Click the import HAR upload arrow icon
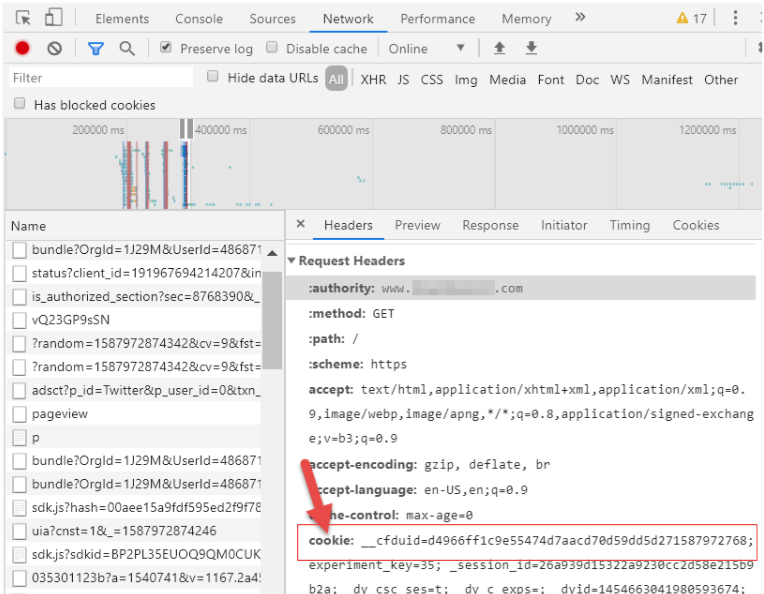The image size is (764, 594). 499,48
